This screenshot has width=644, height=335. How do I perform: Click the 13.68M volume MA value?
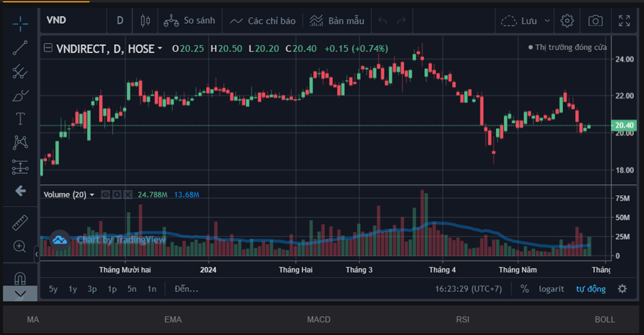click(x=187, y=194)
